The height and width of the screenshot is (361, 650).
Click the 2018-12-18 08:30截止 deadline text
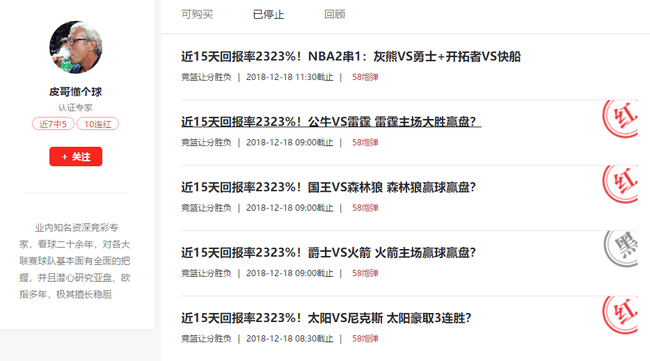pos(290,339)
